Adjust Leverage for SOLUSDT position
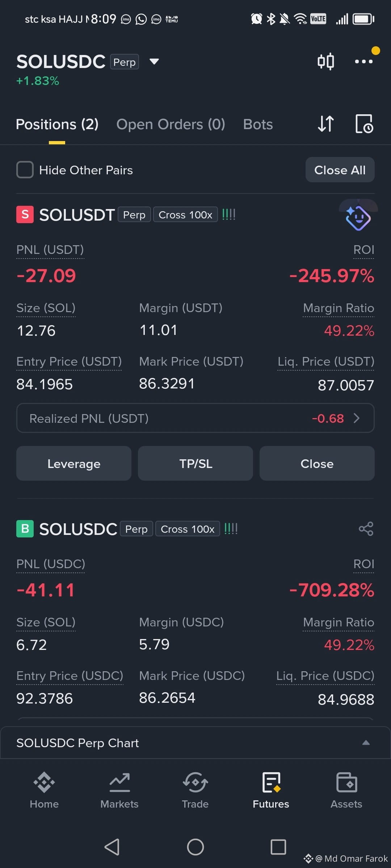 (74, 463)
